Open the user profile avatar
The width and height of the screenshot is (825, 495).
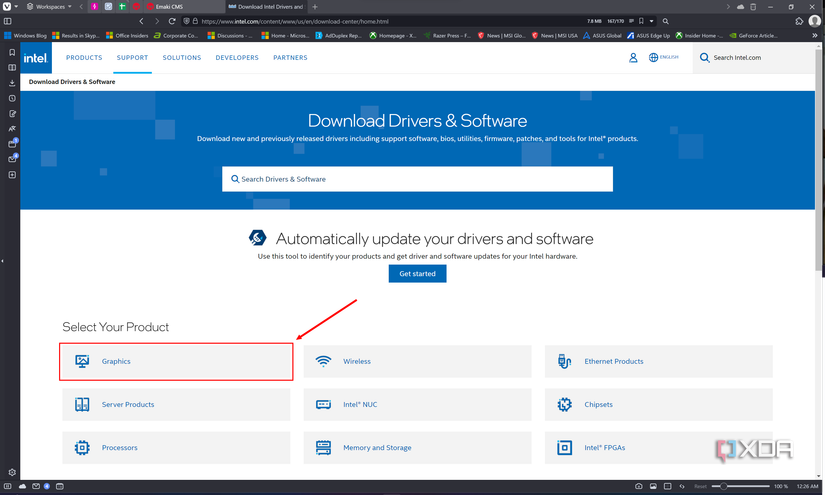(x=814, y=21)
